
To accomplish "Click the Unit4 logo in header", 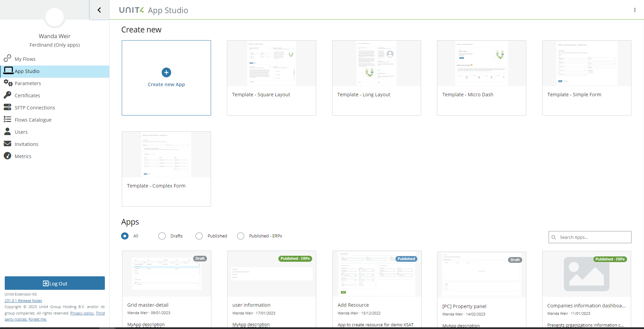I will pyautogui.click(x=131, y=10).
